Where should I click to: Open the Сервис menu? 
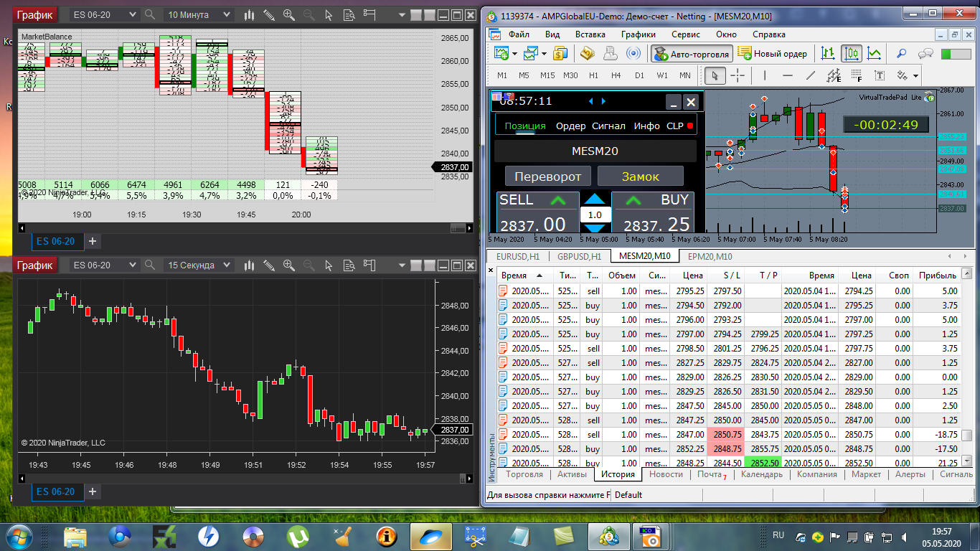[686, 34]
